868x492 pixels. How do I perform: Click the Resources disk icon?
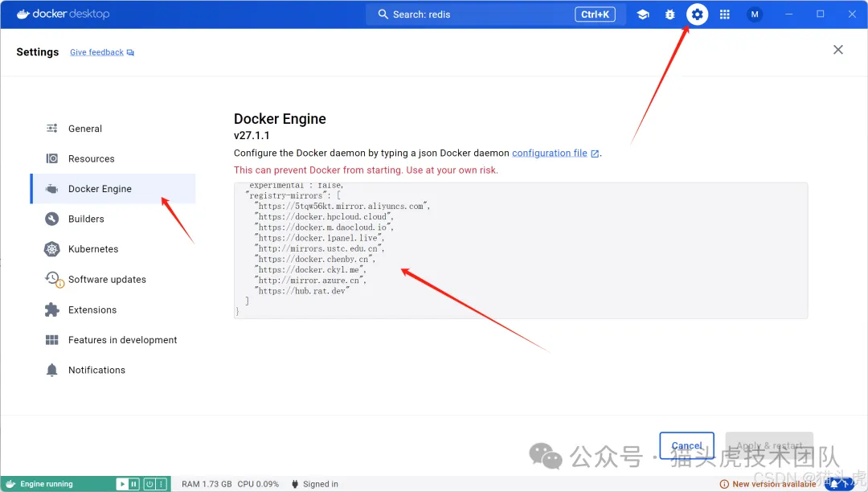coord(52,159)
